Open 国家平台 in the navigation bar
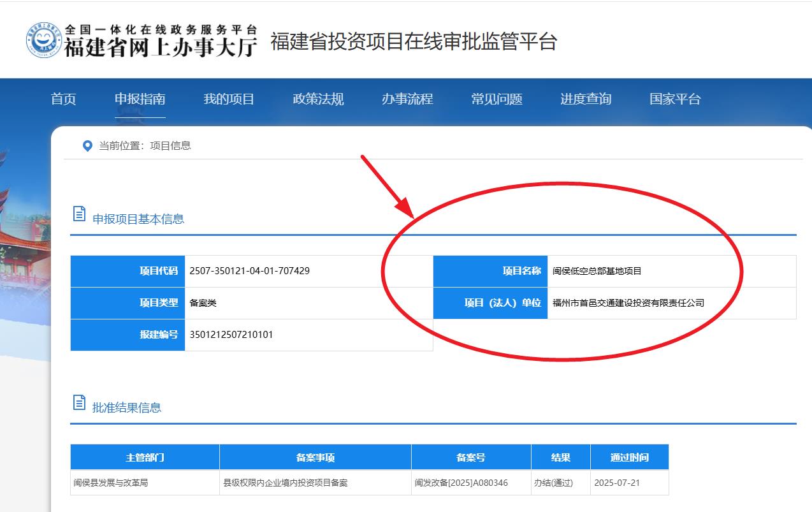812x512 pixels. click(x=675, y=99)
